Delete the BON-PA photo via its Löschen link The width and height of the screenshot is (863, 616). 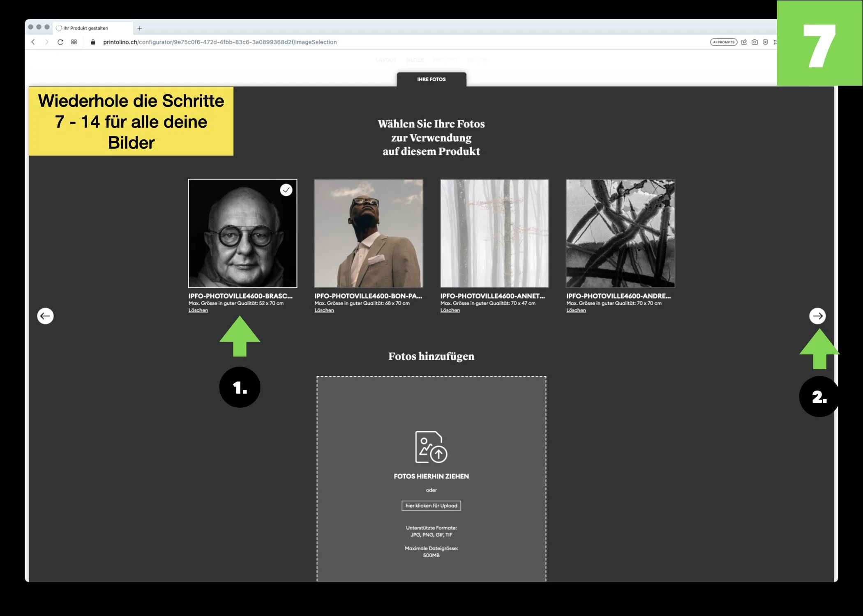coord(324,310)
